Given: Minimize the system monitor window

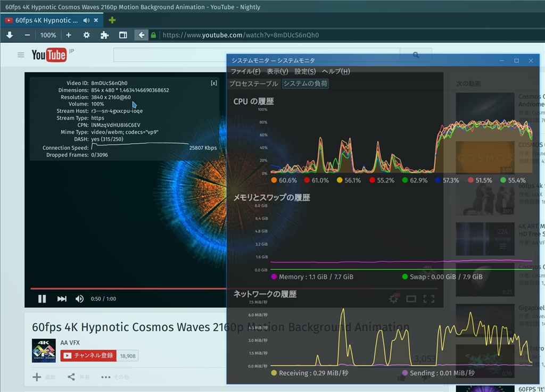Looking at the screenshot, I should pos(502,61).
